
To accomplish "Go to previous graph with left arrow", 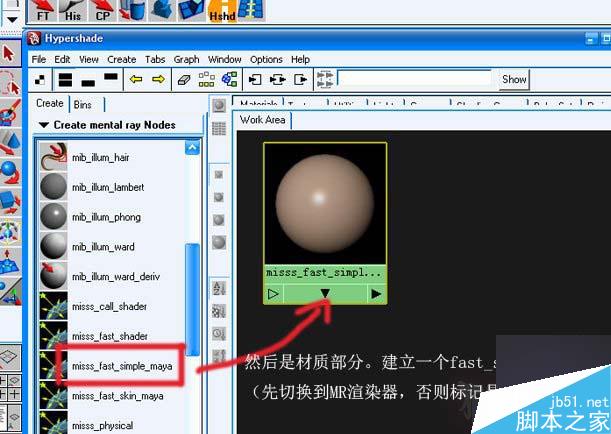I will pos(136,79).
